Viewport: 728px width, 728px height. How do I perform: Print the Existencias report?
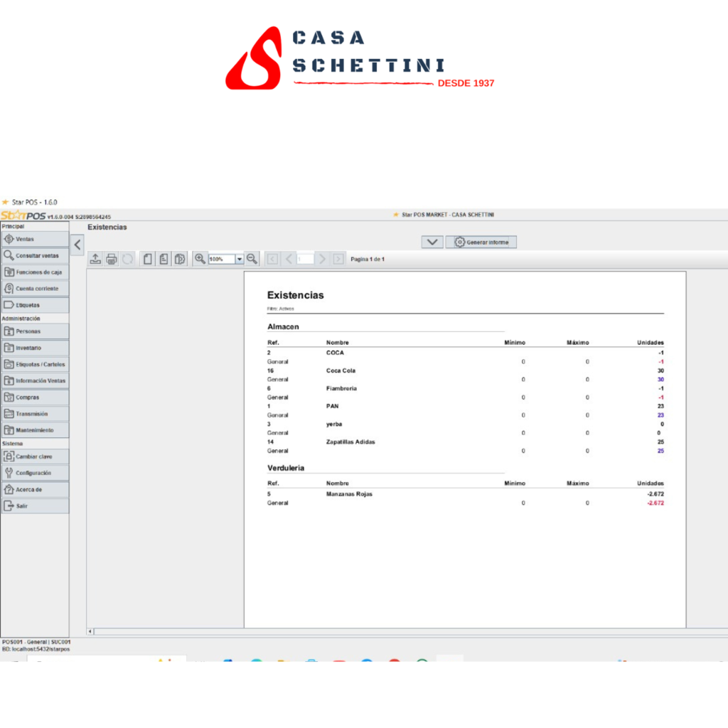coord(112,259)
